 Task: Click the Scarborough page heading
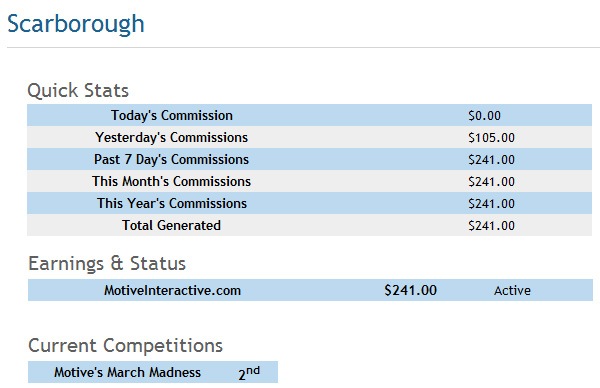pyautogui.click(x=76, y=24)
